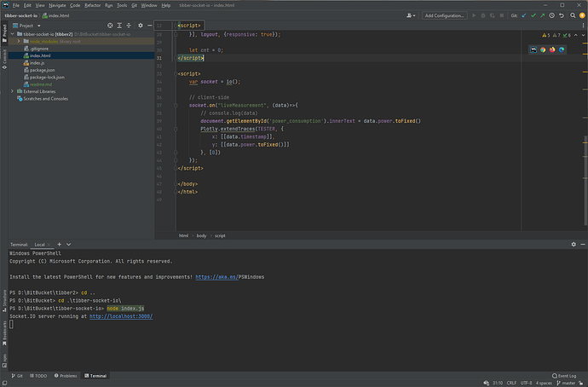Open the localhost:3000 link in terminal
588x387 pixels.
click(x=121, y=316)
